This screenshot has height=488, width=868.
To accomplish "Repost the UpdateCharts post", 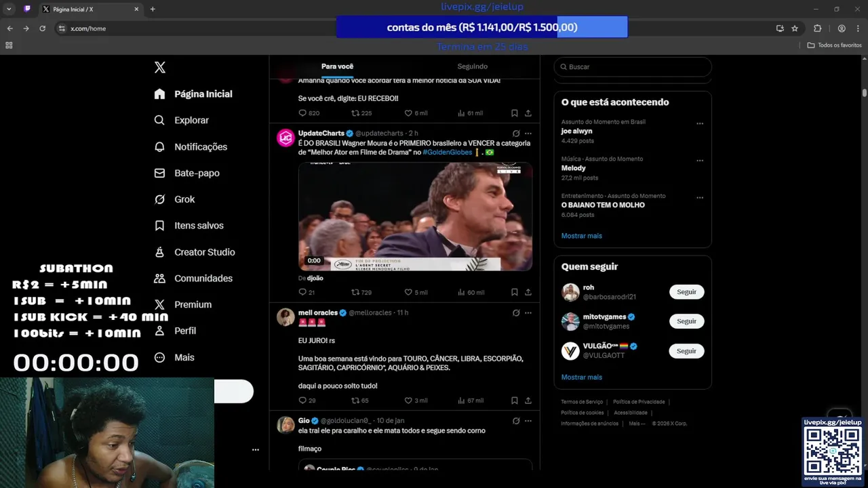I will pyautogui.click(x=361, y=292).
